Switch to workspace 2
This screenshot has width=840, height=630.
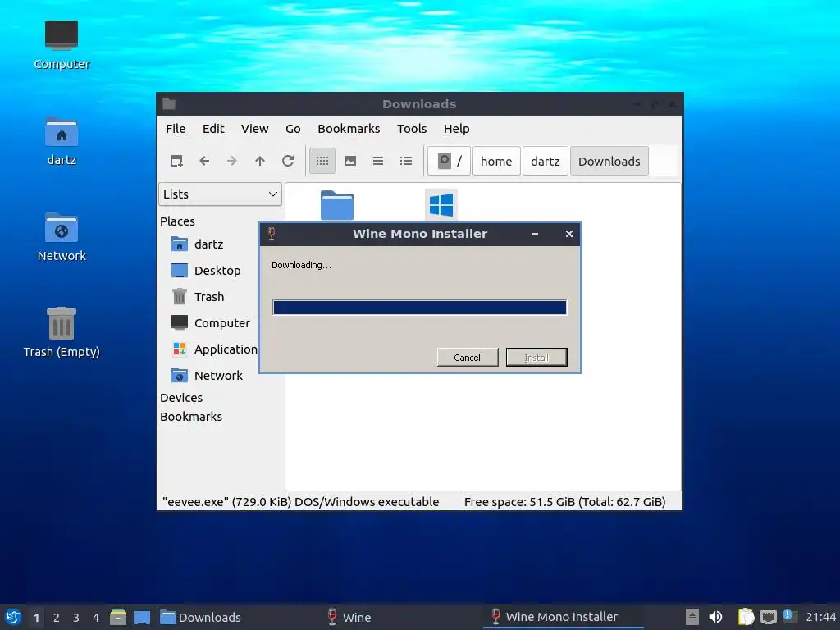click(x=57, y=618)
